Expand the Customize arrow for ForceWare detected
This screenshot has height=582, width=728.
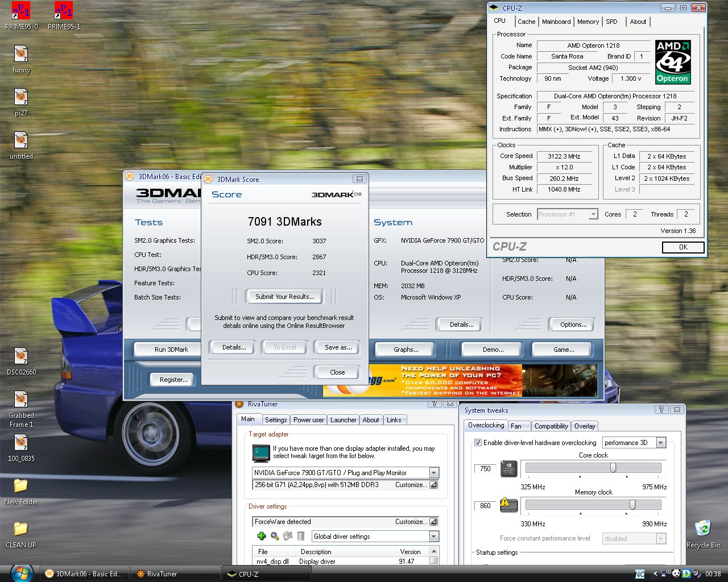[433, 521]
